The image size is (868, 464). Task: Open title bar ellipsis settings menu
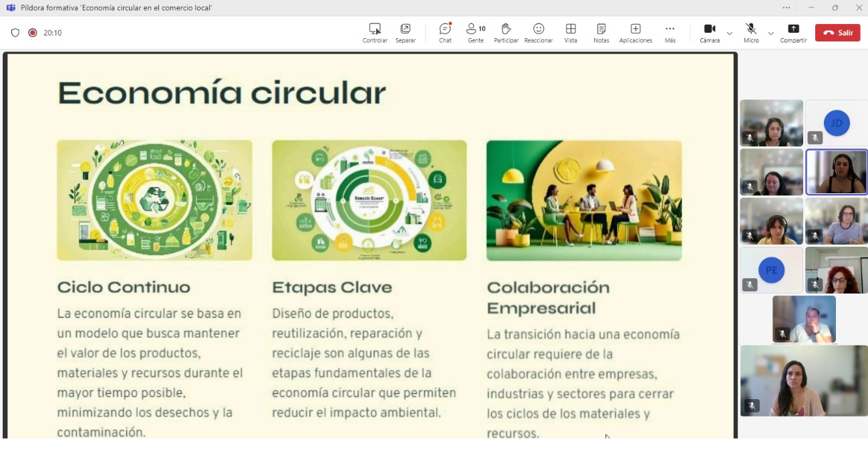[786, 8]
